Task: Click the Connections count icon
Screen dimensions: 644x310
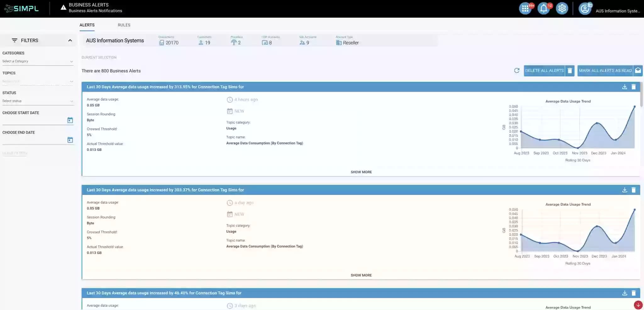Action: pyautogui.click(x=162, y=43)
